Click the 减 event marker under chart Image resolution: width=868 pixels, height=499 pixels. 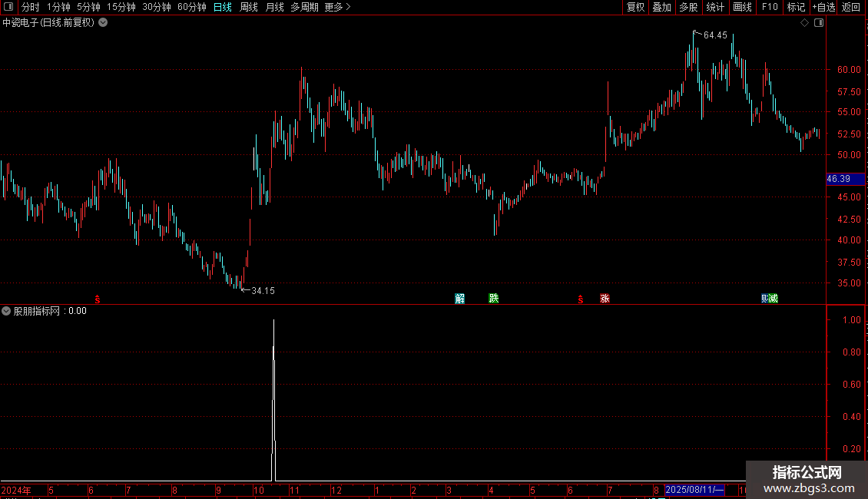coord(774,299)
